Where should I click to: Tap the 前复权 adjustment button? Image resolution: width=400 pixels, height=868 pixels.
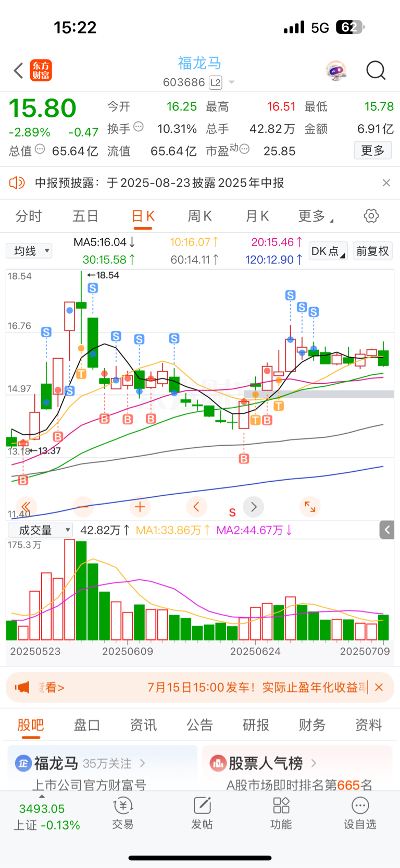[x=372, y=251]
